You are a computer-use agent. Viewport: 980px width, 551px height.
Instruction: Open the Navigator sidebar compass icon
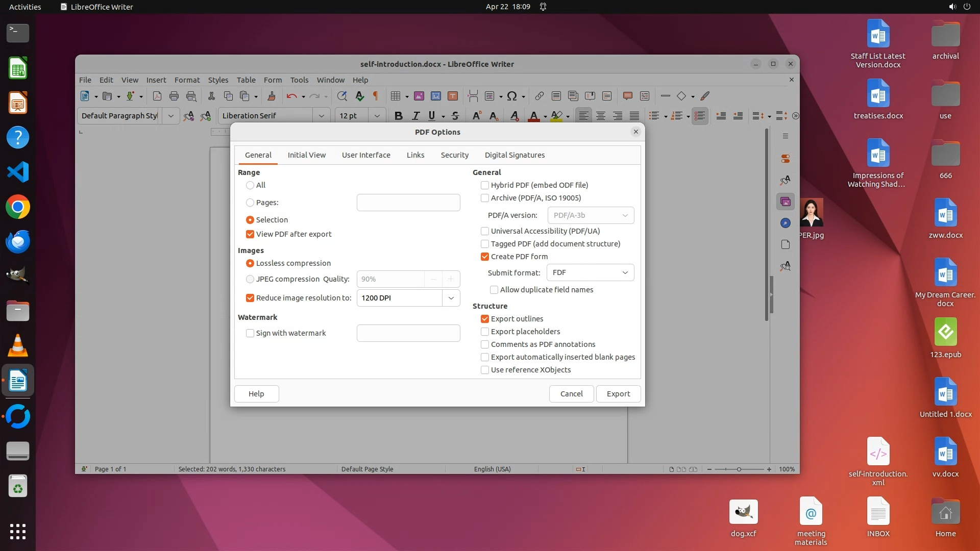point(786,223)
